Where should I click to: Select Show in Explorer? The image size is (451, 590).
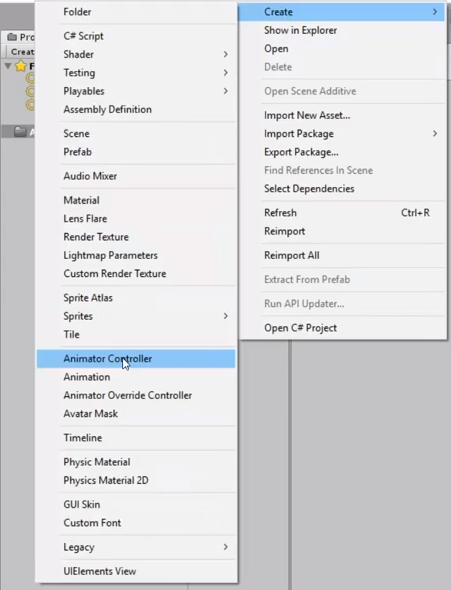(x=342, y=30)
